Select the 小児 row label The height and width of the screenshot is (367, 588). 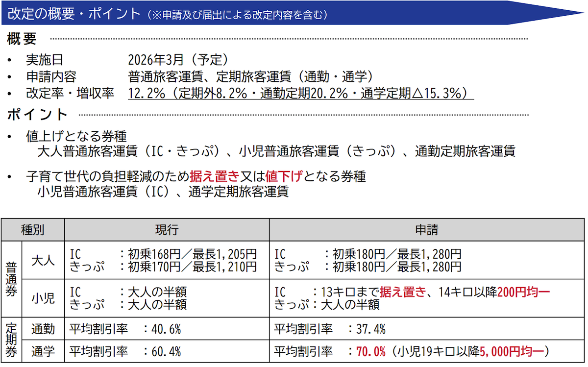43,298
